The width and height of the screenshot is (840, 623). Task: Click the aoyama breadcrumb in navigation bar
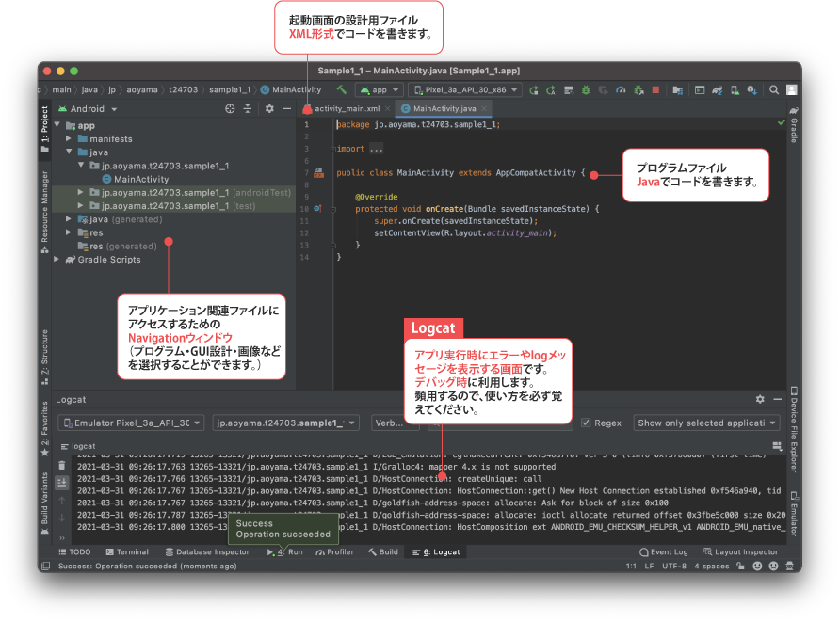(x=142, y=90)
